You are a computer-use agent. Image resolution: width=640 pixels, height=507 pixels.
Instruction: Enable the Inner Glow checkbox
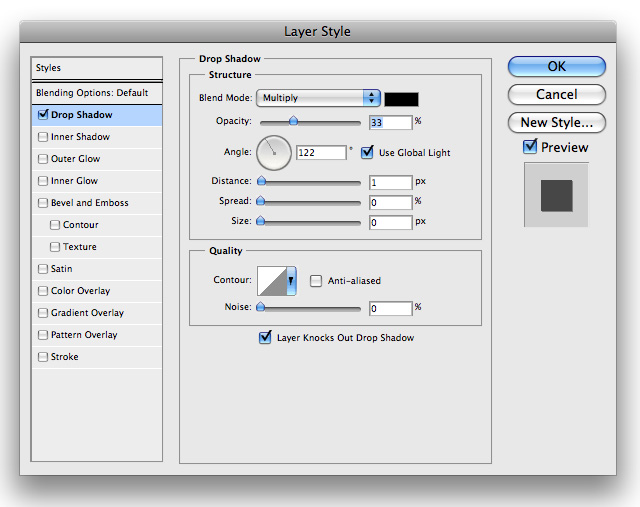[42, 181]
